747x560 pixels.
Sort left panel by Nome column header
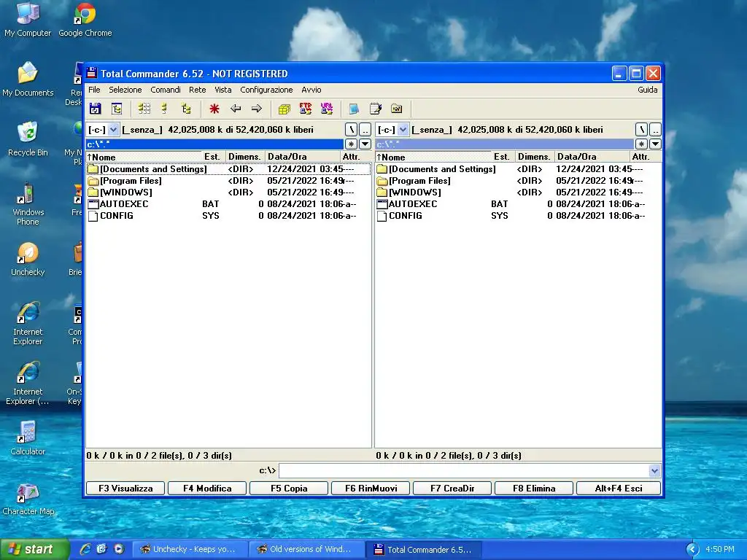tap(144, 157)
